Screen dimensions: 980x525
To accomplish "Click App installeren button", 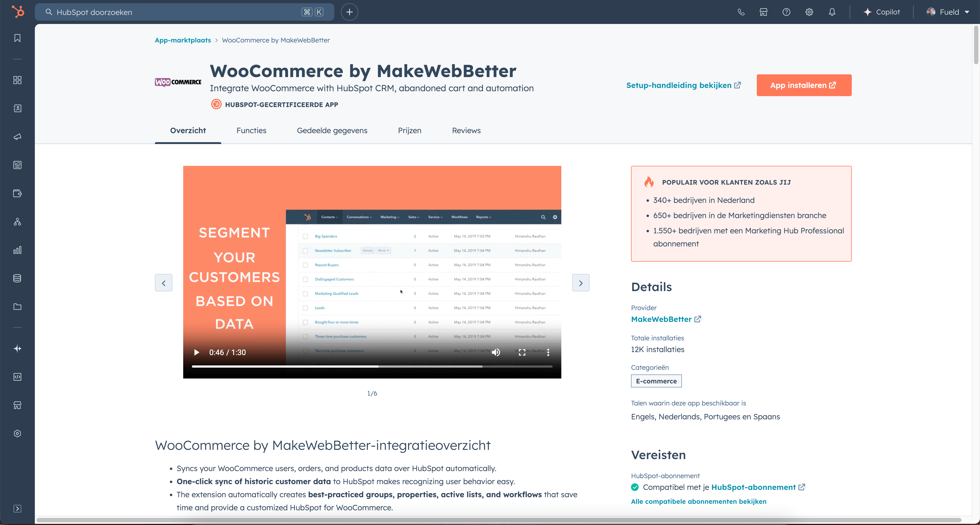I will pyautogui.click(x=804, y=85).
